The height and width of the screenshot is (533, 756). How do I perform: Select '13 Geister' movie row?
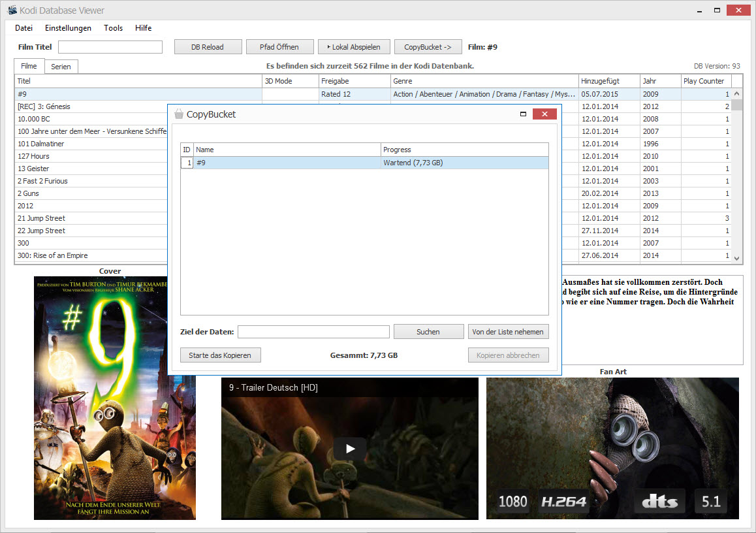click(91, 169)
